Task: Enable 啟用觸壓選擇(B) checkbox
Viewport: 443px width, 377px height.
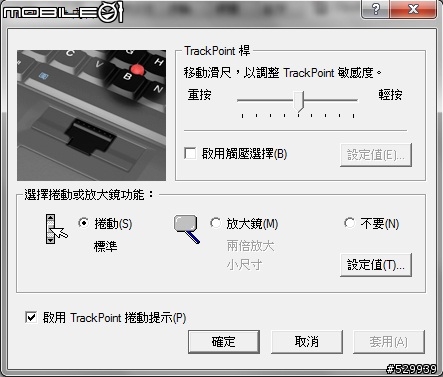Action: pos(190,154)
